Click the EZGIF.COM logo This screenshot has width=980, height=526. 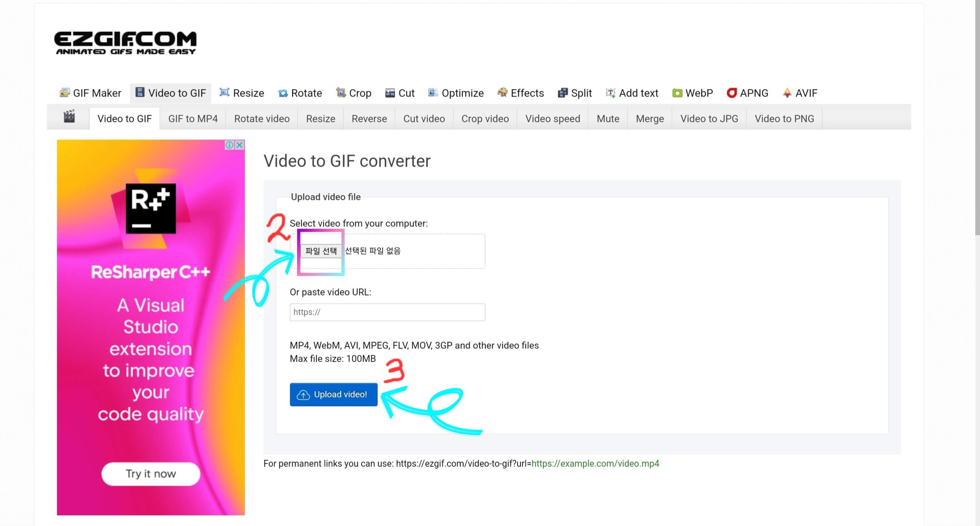click(125, 43)
